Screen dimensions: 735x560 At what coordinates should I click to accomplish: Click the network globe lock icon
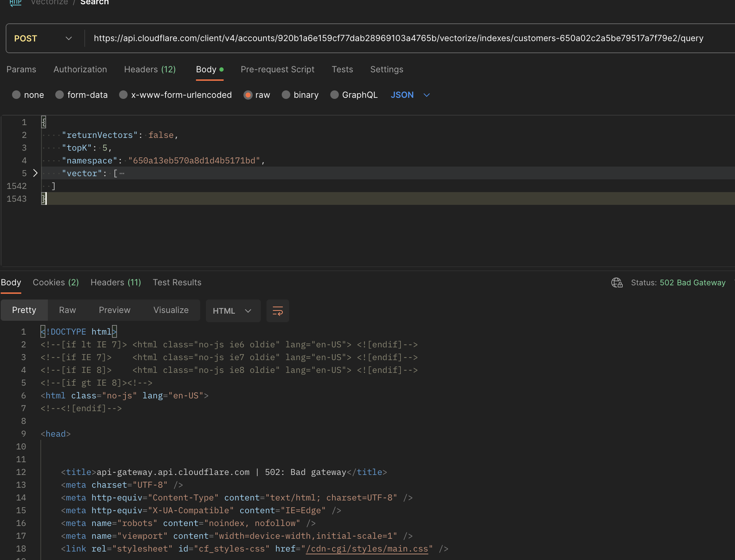point(617,282)
